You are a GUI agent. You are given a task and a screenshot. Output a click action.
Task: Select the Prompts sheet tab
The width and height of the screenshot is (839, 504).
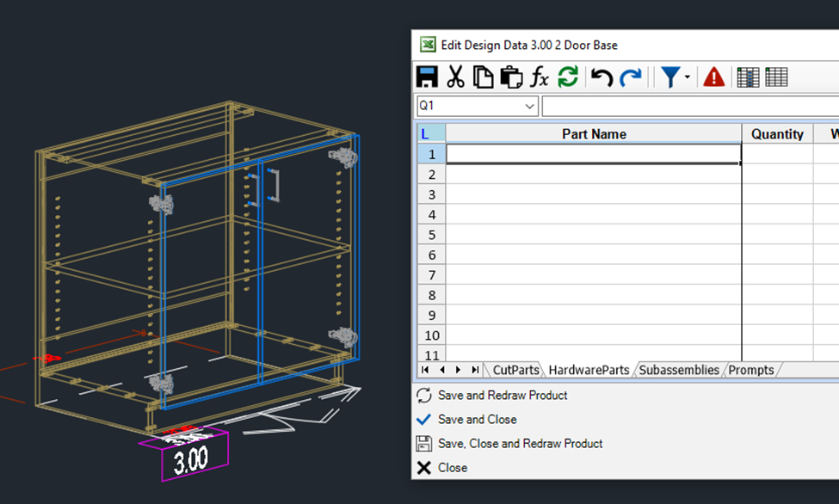pos(751,370)
